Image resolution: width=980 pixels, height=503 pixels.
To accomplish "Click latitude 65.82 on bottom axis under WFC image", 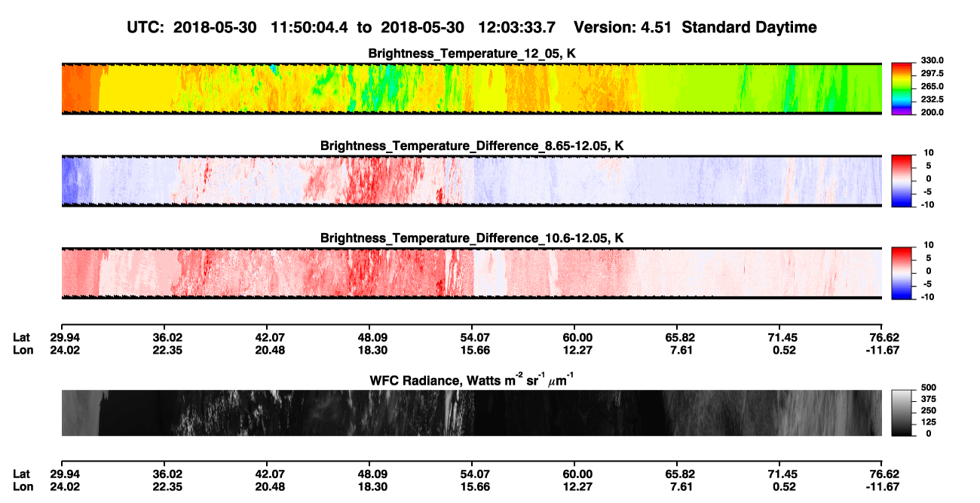I will pos(678,474).
